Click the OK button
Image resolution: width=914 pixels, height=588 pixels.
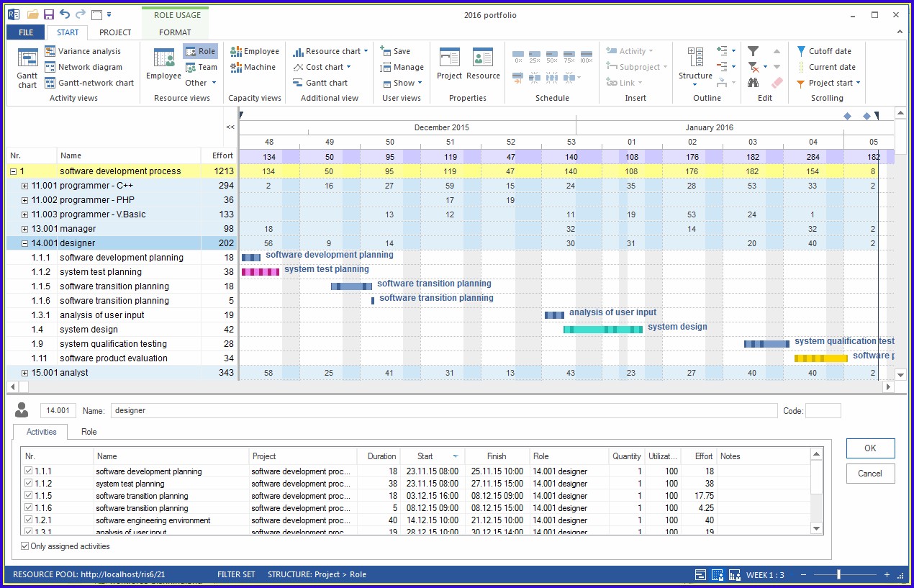pyautogui.click(x=870, y=448)
